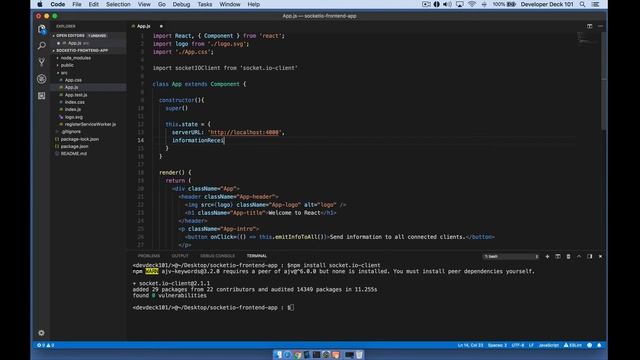Image resolution: width=640 pixels, height=360 pixels.
Task: Collapse the src folder
Action: coord(64,73)
